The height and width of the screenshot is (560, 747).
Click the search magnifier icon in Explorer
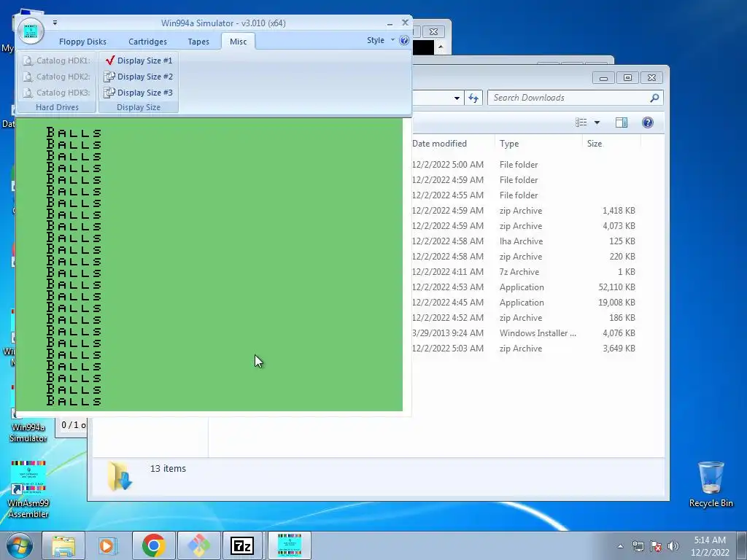(654, 98)
